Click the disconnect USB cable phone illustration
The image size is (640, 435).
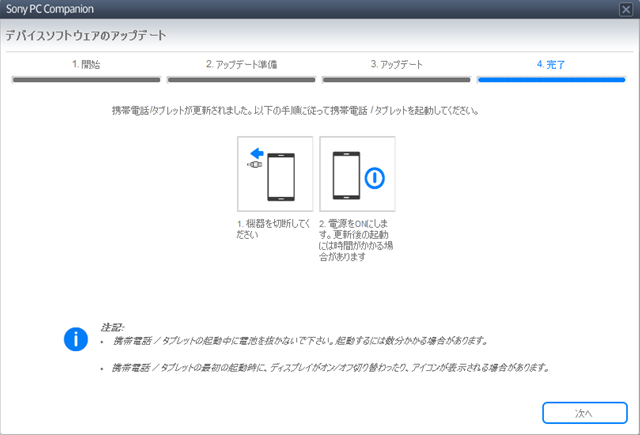pyautogui.click(x=275, y=174)
